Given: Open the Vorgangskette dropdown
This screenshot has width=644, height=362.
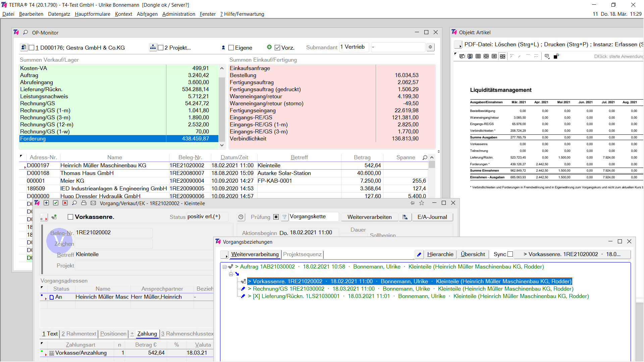Looking at the screenshot, I should tap(314, 217).
